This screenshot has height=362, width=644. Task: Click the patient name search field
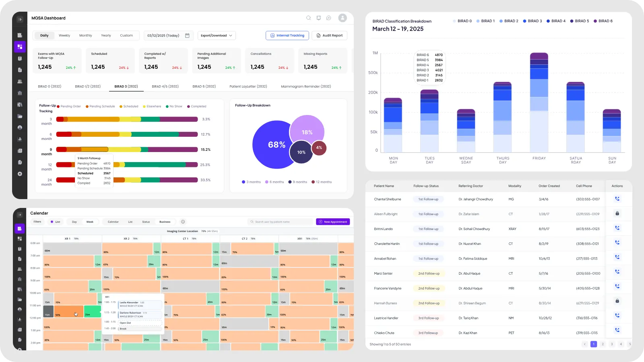pyautogui.click(x=281, y=222)
